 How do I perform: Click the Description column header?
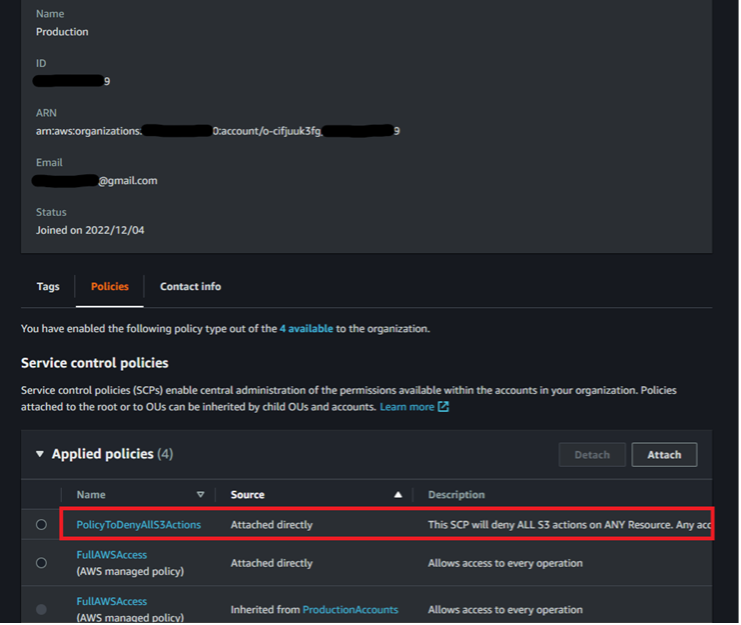tap(457, 495)
